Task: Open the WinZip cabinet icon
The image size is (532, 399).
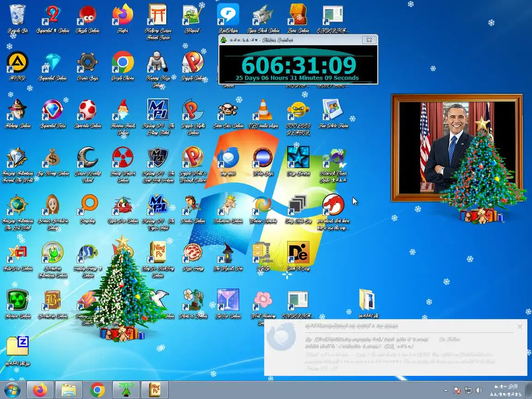Action: pyautogui.click(x=263, y=253)
